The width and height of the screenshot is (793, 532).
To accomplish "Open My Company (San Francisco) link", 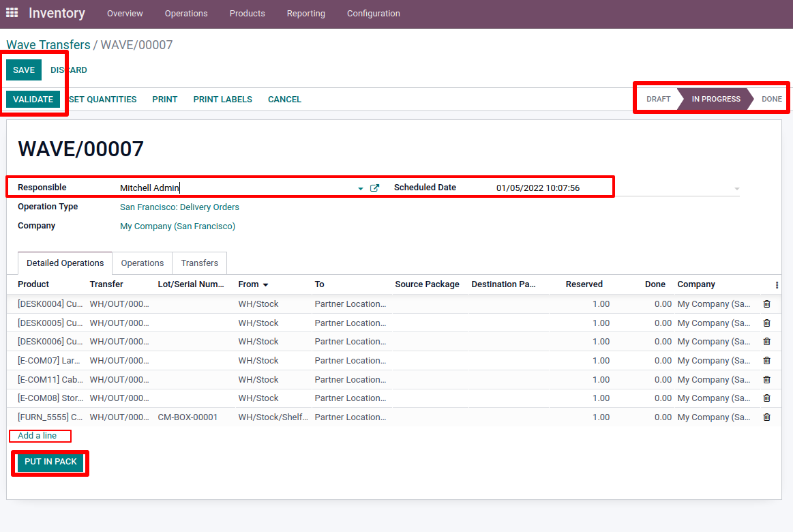I will pyautogui.click(x=177, y=226).
